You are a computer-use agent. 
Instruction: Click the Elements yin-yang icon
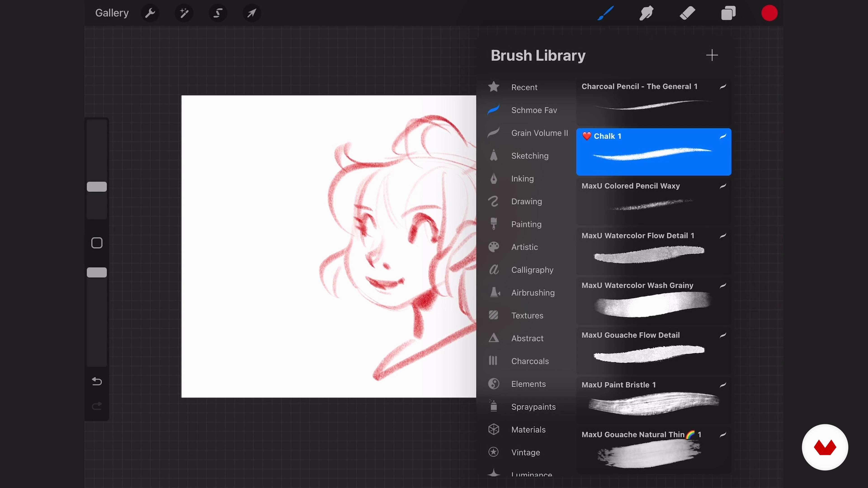tap(494, 384)
